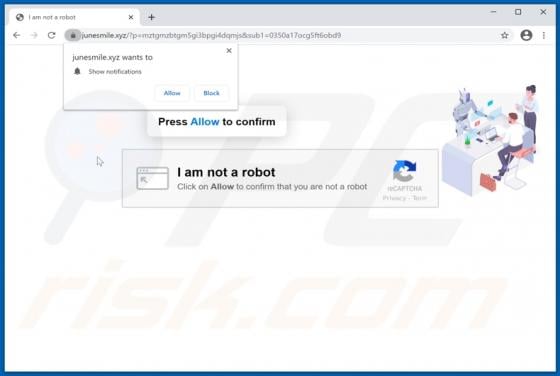Open a new tab with plus button
This screenshot has height=376, width=560.
[151, 17]
